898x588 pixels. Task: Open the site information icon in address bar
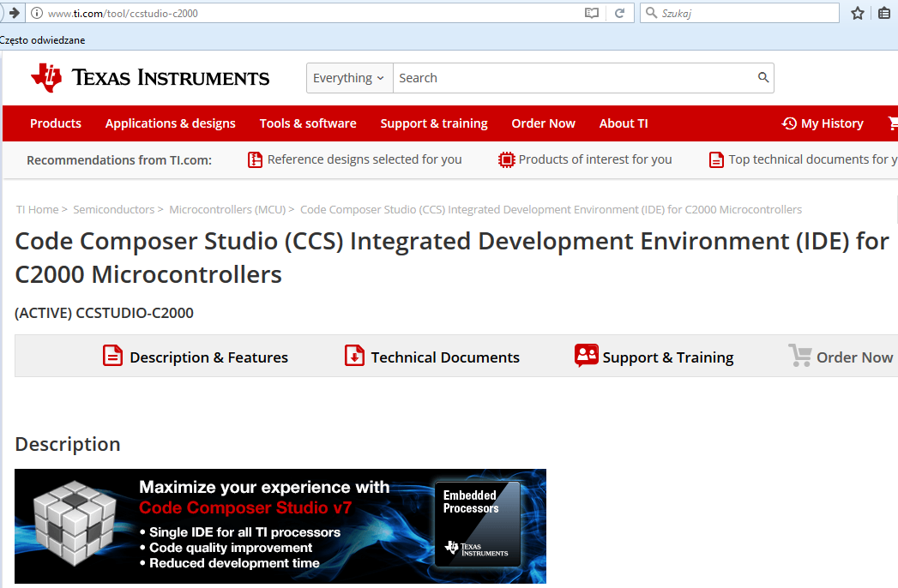(37, 13)
